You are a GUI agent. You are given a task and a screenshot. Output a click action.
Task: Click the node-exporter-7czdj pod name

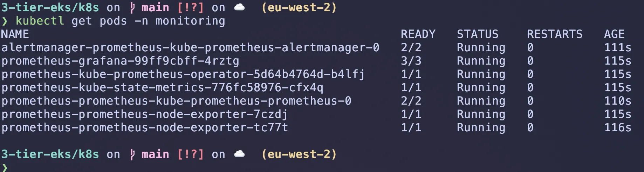click(144, 114)
